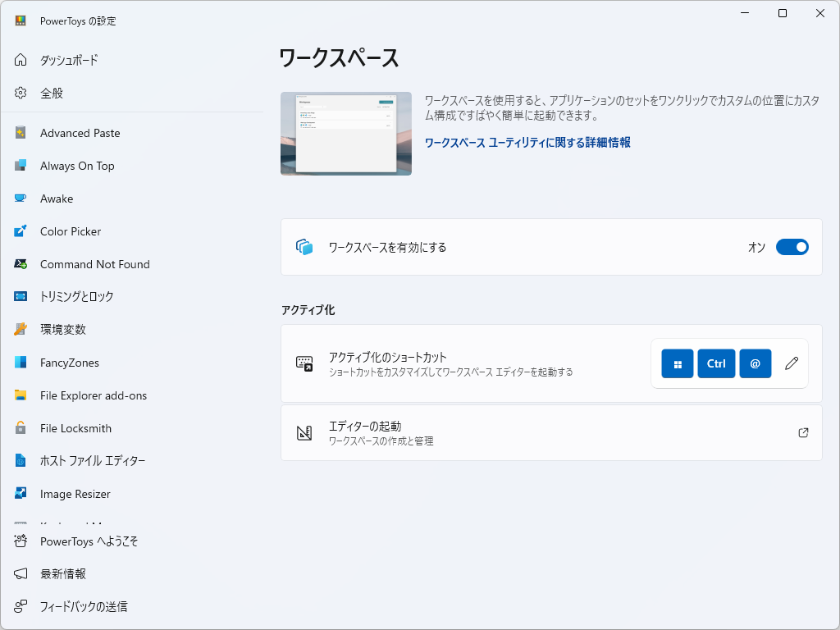Select the Always On Top pin icon
Image resolution: width=840 pixels, height=630 pixels.
(x=20, y=166)
